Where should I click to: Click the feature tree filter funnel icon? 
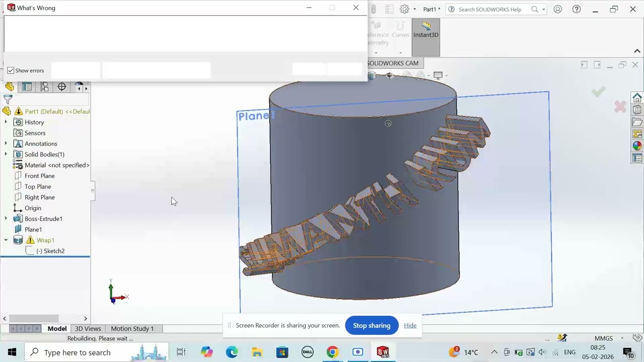click(8, 100)
